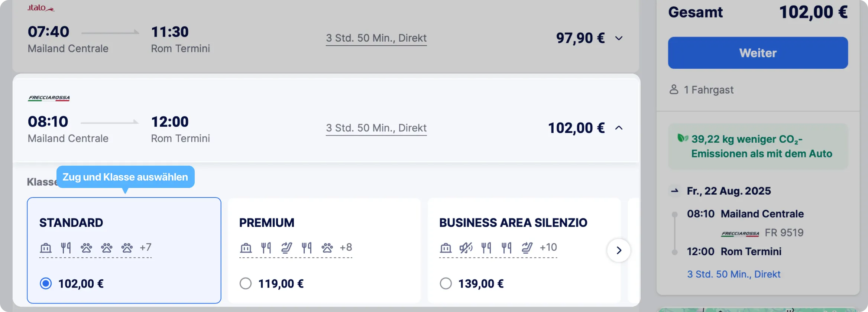Open the BUSINESS AREA SILENZIO class card
This screenshot has height=312, width=868.
[524, 250]
